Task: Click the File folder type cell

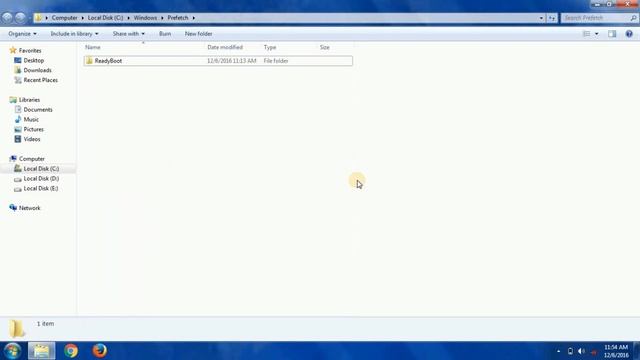Action: [x=276, y=61]
